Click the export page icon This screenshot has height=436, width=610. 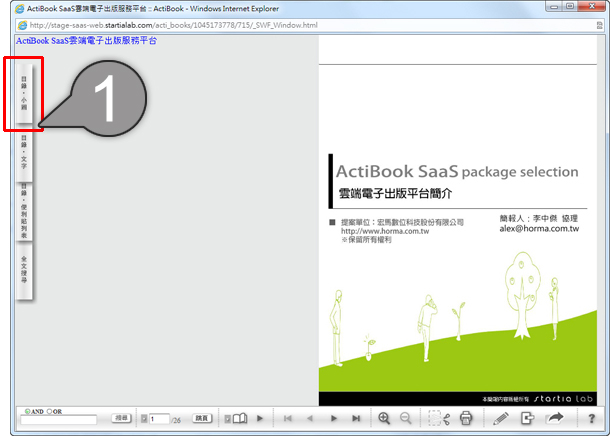pos(528,418)
